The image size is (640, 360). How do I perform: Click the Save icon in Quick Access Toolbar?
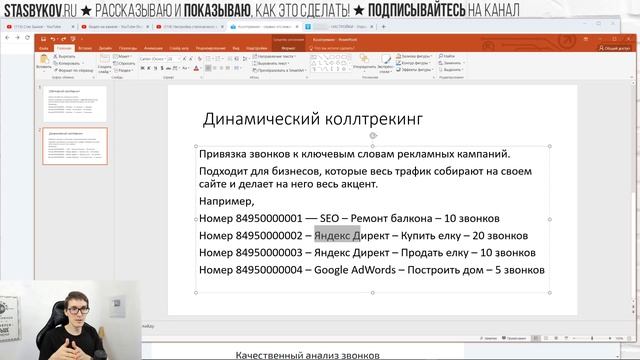pos(43,39)
